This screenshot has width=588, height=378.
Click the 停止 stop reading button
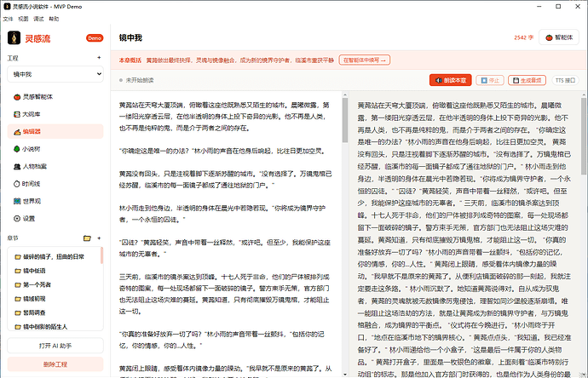click(490, 80)
